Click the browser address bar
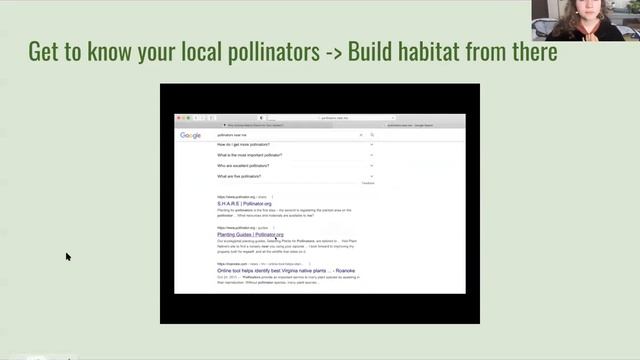 (332, 118)
